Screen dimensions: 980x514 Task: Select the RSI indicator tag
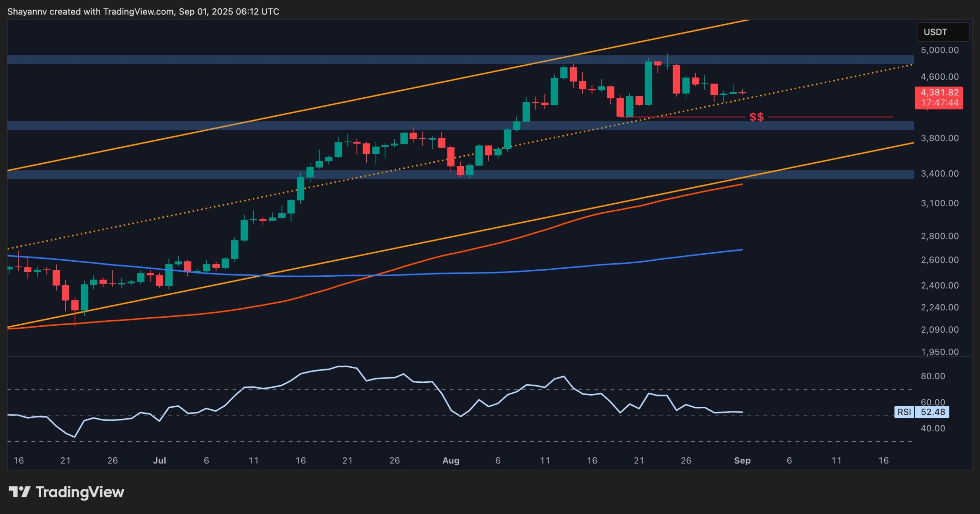click(x=904, y=412)
